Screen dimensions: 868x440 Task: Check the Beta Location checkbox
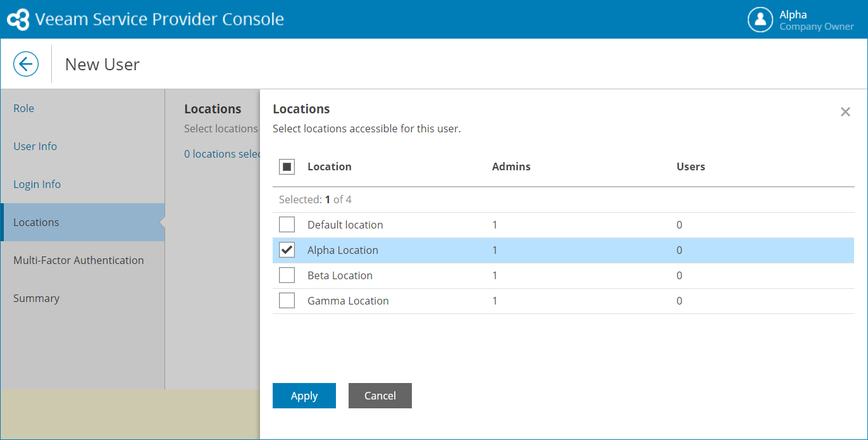click(x=287, y=275)
